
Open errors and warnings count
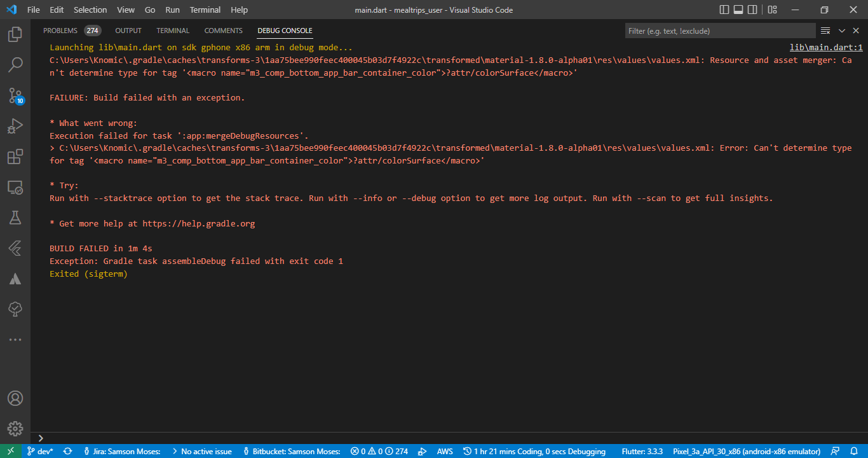pyautogui.click(x=379, y=451)
